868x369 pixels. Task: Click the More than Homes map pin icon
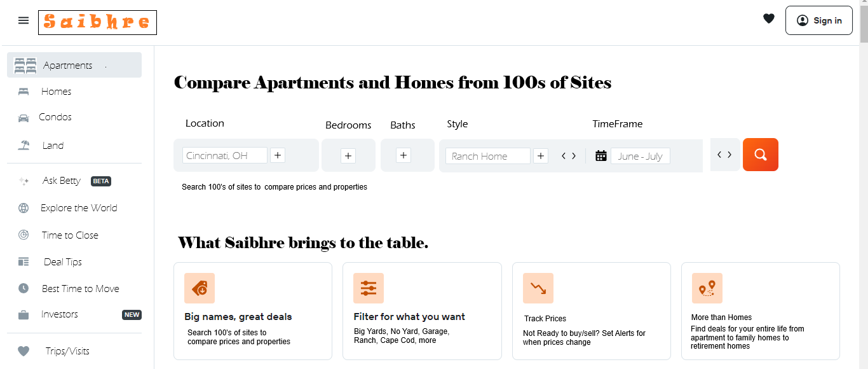(x=707, y=288)
